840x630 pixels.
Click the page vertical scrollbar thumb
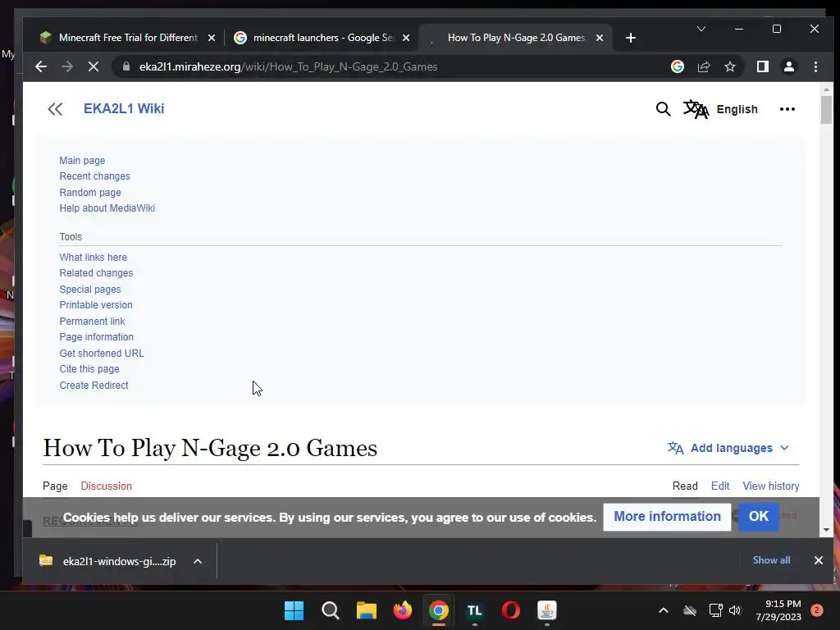tap(826, 110)
